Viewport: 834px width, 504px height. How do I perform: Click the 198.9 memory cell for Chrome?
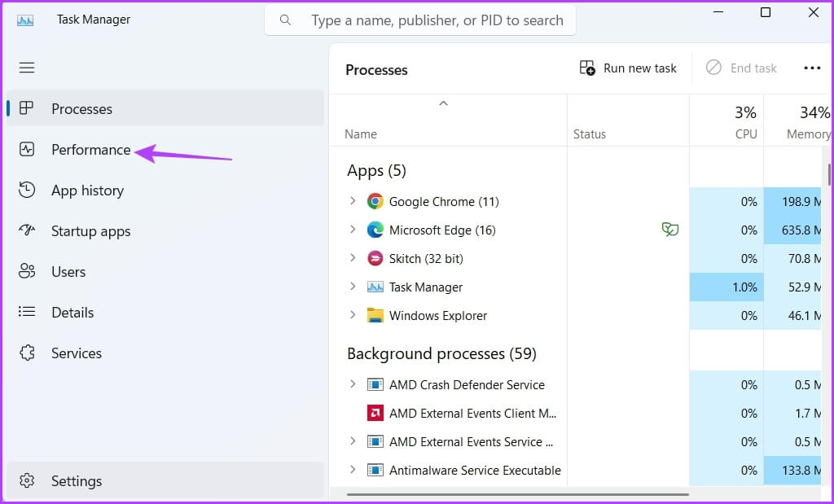pyautogui.click(x=792, y=201)
